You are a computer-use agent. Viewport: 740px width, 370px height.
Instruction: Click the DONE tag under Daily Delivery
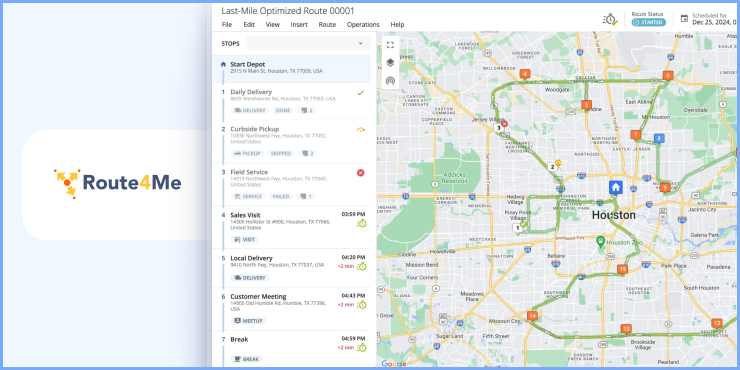click(x=283, y=110)
